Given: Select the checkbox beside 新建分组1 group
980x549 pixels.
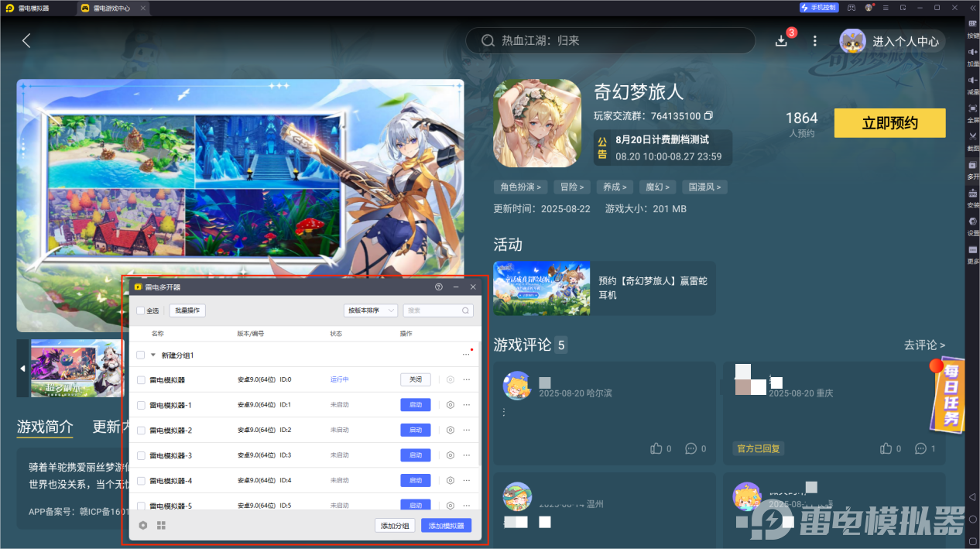Looking at the screenshot, I should 139,354.
